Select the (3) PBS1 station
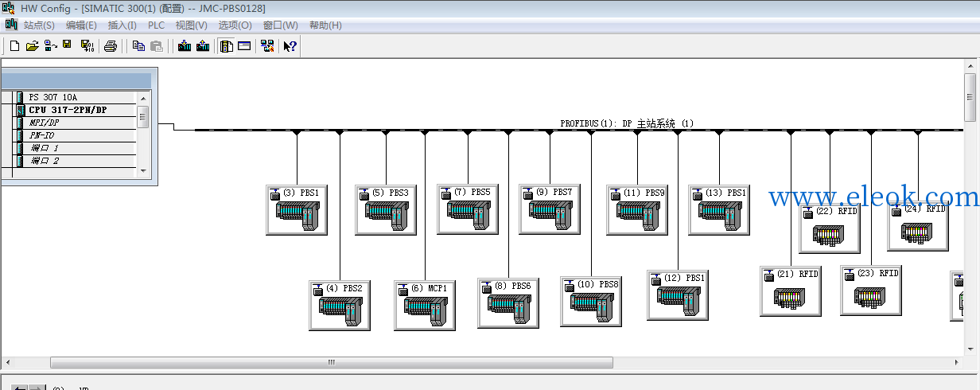 tap(297, 210)
